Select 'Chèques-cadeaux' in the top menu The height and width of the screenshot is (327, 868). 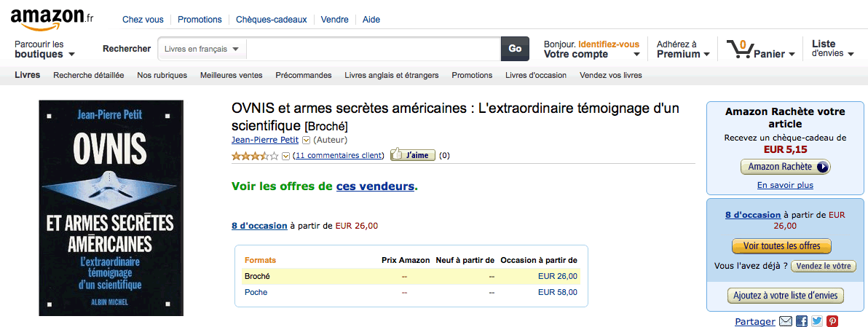(272, 20)
